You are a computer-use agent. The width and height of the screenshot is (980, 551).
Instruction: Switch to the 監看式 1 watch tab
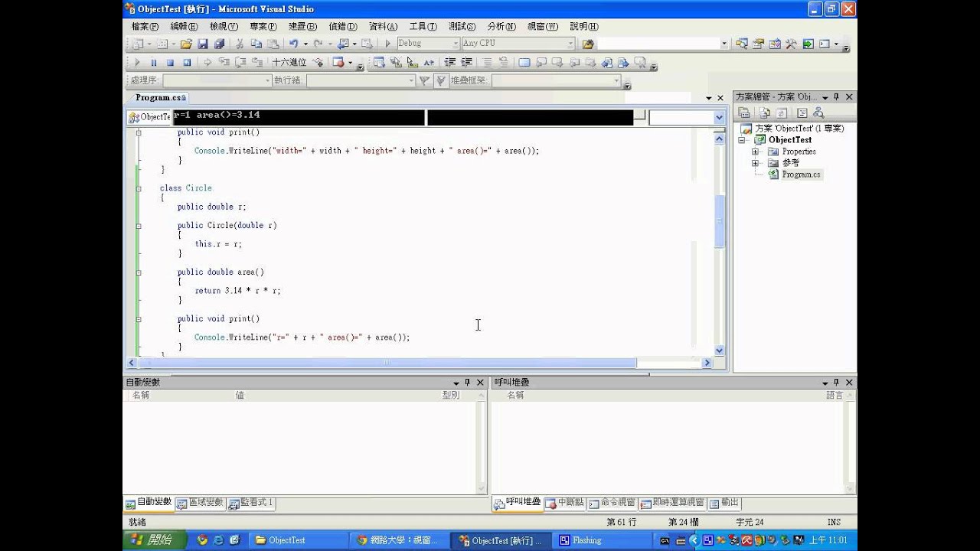251,503
